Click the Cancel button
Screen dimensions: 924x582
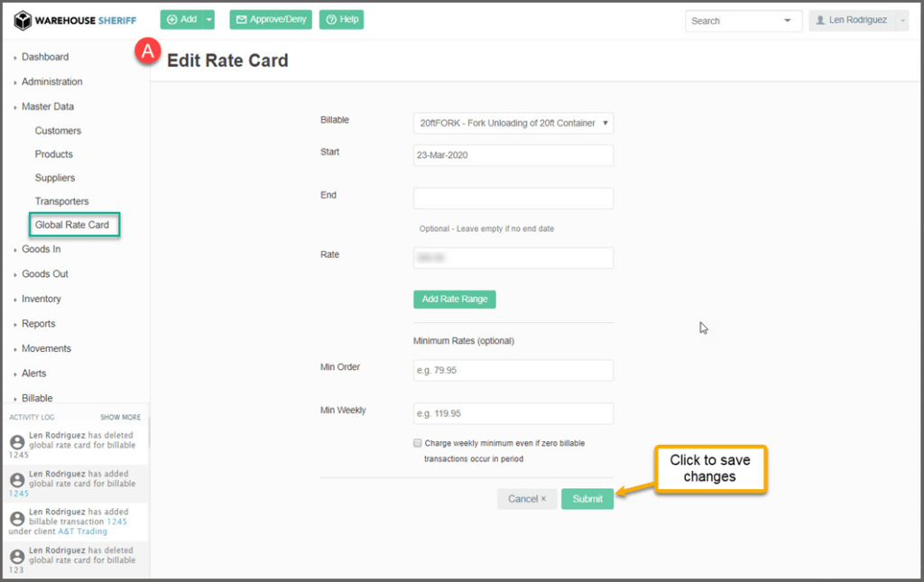[526, 499]
